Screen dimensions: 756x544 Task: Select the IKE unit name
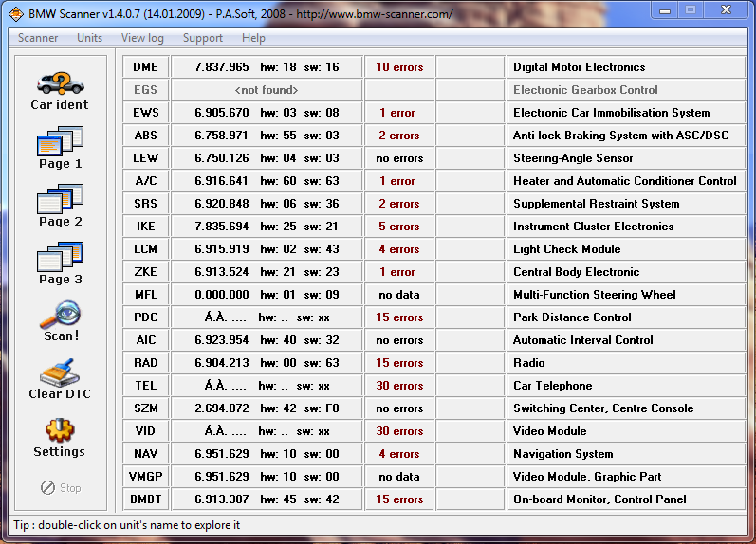click(x=146, y=226)
